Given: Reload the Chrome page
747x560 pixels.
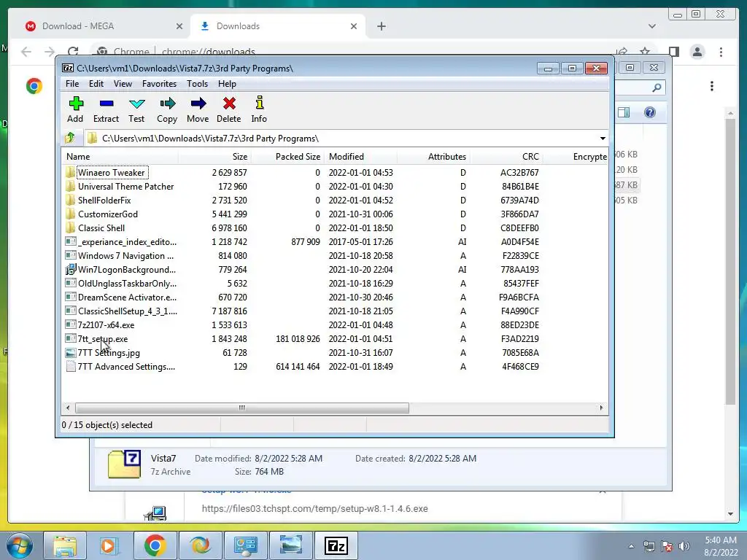Looking at the screenshot, I should [73, 52].
